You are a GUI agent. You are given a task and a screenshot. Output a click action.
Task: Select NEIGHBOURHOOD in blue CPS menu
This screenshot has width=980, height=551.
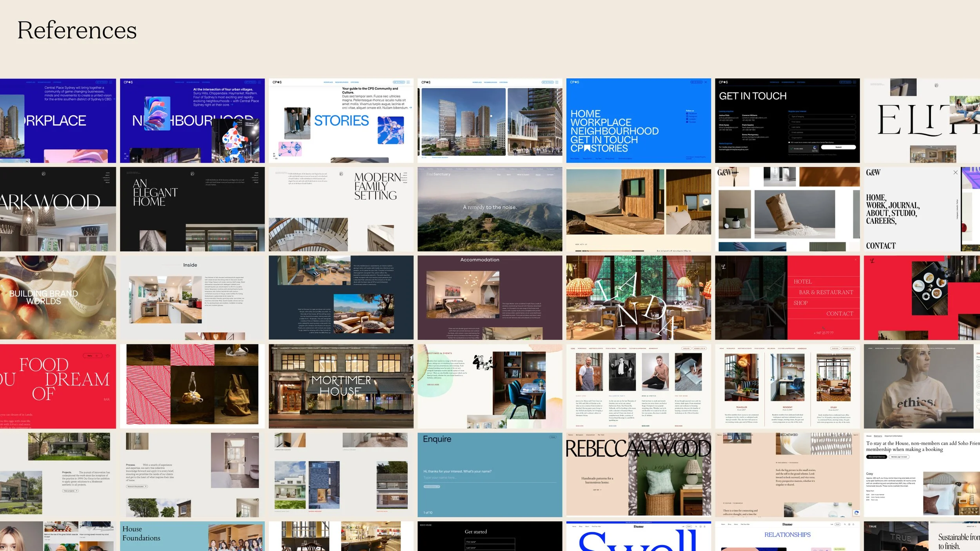tap(614, 131)
